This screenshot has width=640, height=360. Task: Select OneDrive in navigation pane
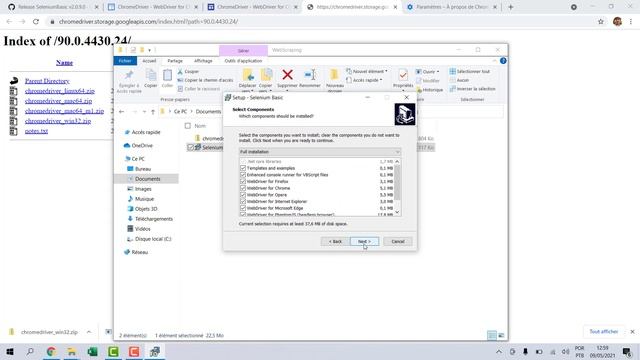pos(138,145)
